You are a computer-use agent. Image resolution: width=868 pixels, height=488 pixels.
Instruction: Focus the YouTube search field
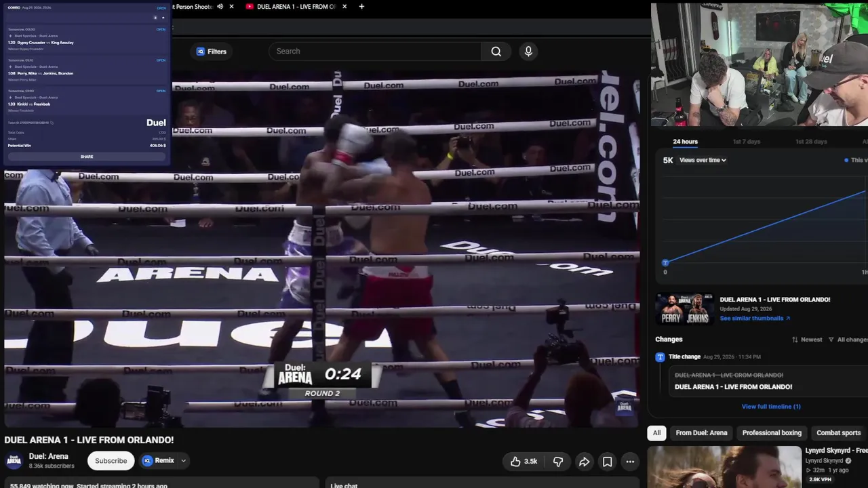(x=375, y=52)
